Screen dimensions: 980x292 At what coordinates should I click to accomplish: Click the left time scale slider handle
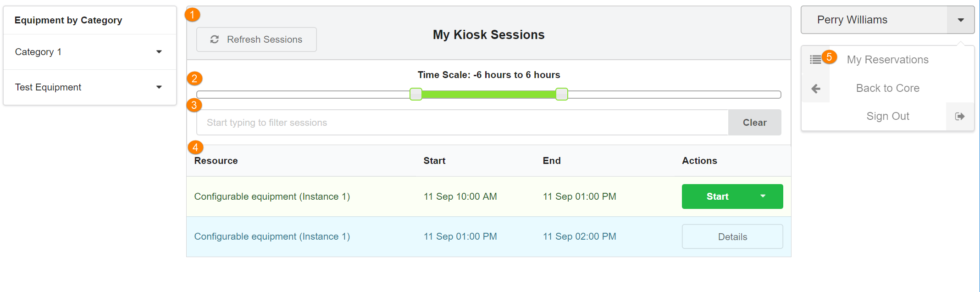point(416,94)
